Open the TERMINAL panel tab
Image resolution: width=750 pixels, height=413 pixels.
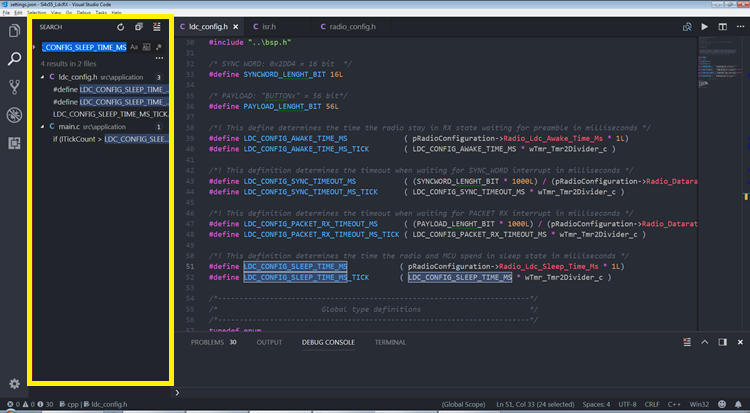(x=390, y=342)
